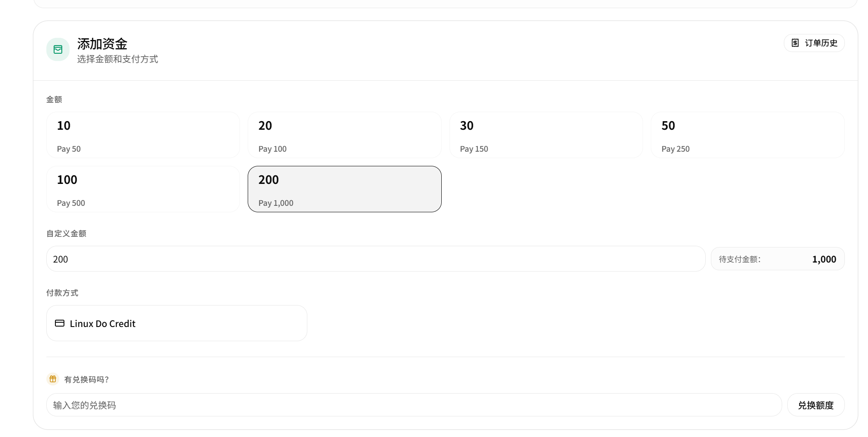Click the 兑换额度 redeem button
868x437 pixels.
pos(816,405)
